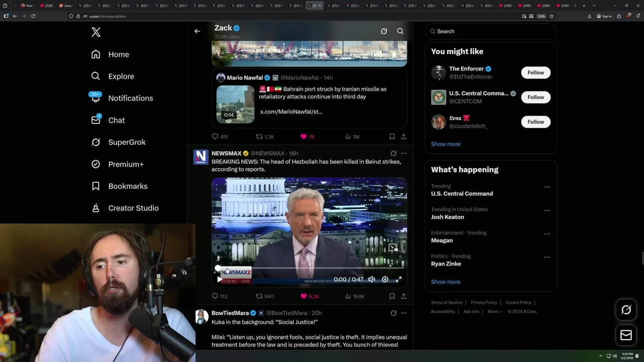644x362 pixels.
Task: Mute the NEWSMAX video
Action: 371,280
